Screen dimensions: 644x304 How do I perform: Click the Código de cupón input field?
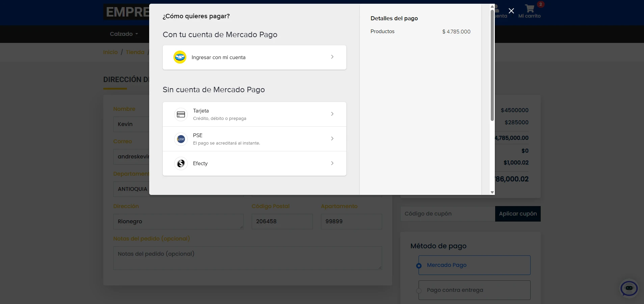point(448,214)
